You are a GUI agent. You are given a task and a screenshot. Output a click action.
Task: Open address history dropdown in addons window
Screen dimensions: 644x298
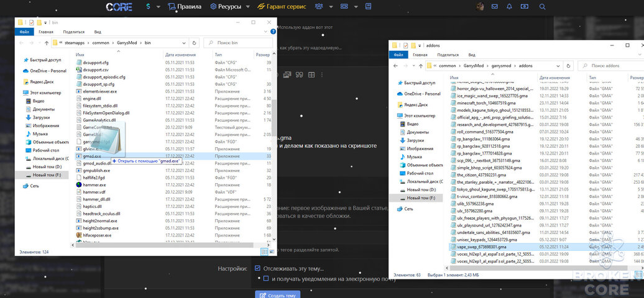click(x=558, y=66)
